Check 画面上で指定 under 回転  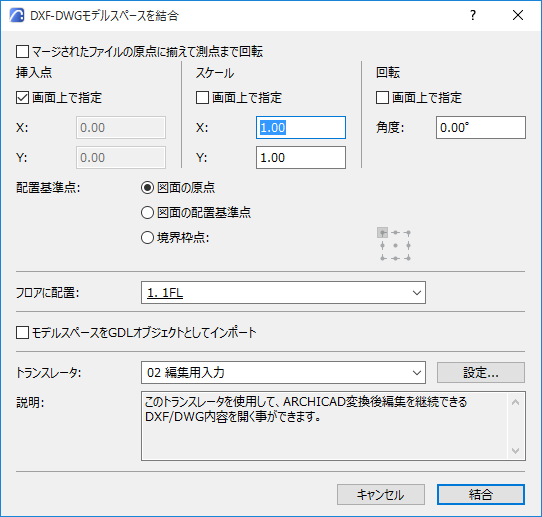(382, 98)
